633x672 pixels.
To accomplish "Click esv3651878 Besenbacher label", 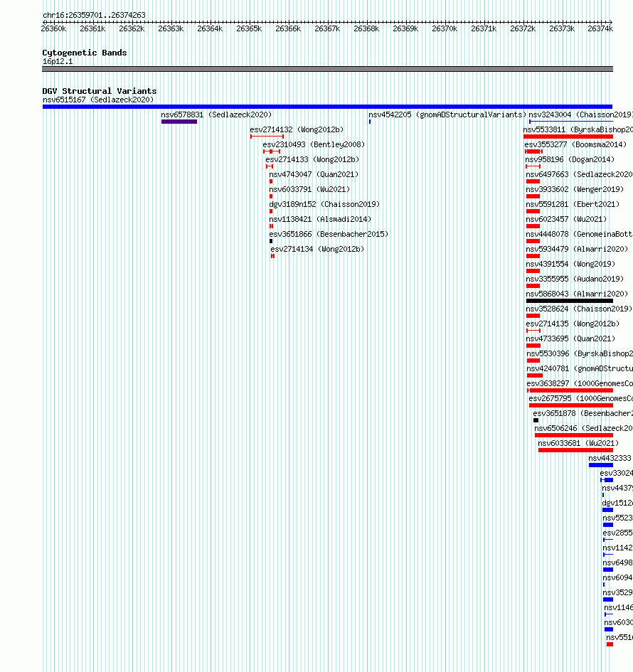I will [583, 414].
